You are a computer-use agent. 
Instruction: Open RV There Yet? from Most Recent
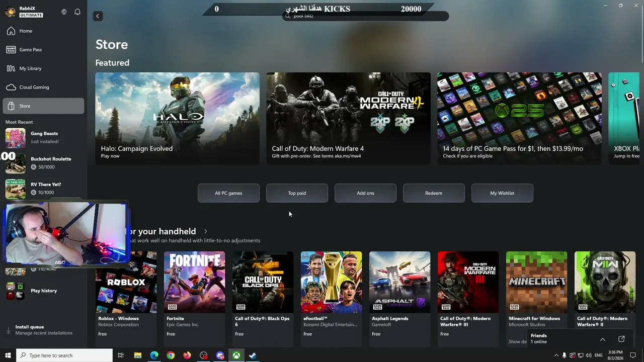pyautogui.click(x=43, y=189)
